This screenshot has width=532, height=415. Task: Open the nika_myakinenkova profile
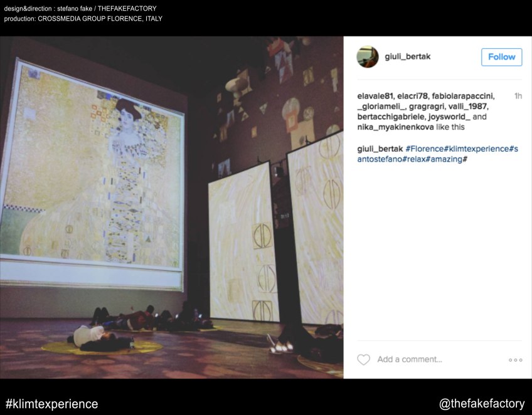395,127
